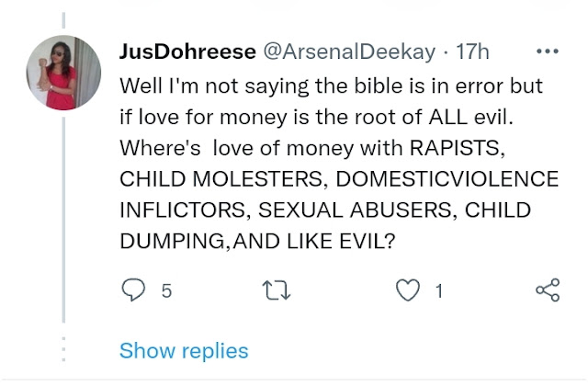Open the share icon options
588x386 pixels.
click(x=547, y=291)
